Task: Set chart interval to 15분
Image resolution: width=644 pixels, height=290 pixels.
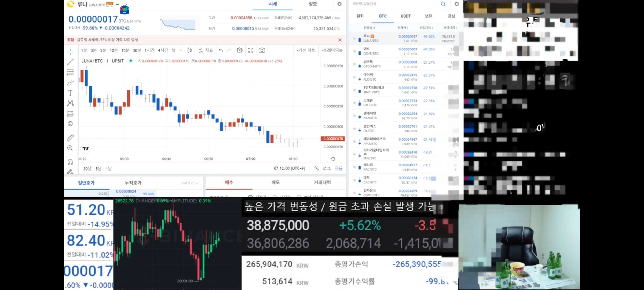Action: click(125, 50)
